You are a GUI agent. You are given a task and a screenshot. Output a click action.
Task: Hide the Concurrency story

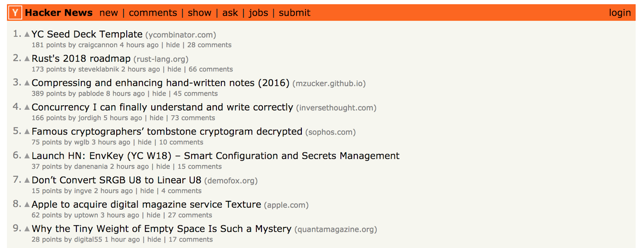tap(157, 118)
